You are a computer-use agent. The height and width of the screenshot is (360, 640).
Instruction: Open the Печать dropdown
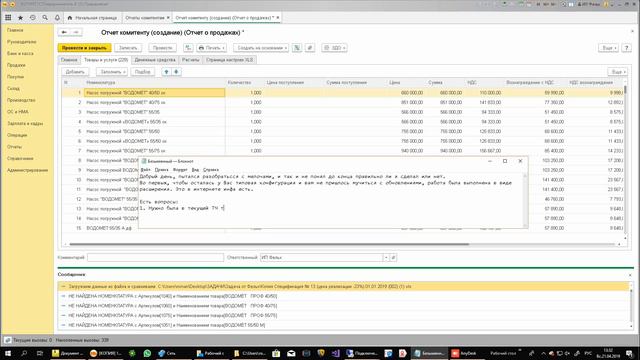click(x=211, y=48)
